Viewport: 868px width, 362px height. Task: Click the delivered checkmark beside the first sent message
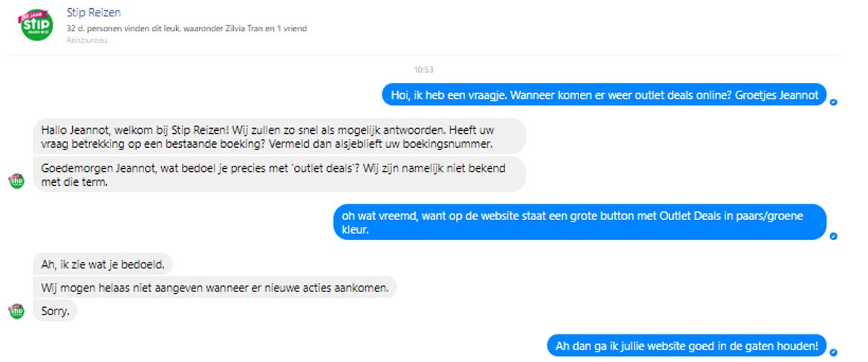coord(834,102)
